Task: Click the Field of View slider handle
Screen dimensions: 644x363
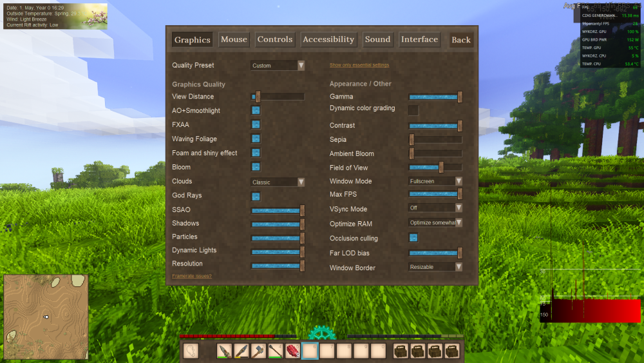Action: point(441,168)
